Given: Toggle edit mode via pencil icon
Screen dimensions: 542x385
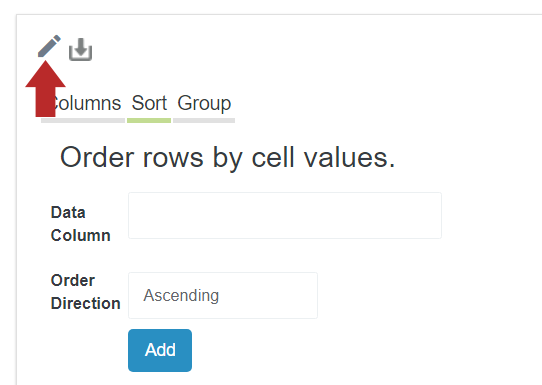Looking at the screenshot, I should [49, 46].
